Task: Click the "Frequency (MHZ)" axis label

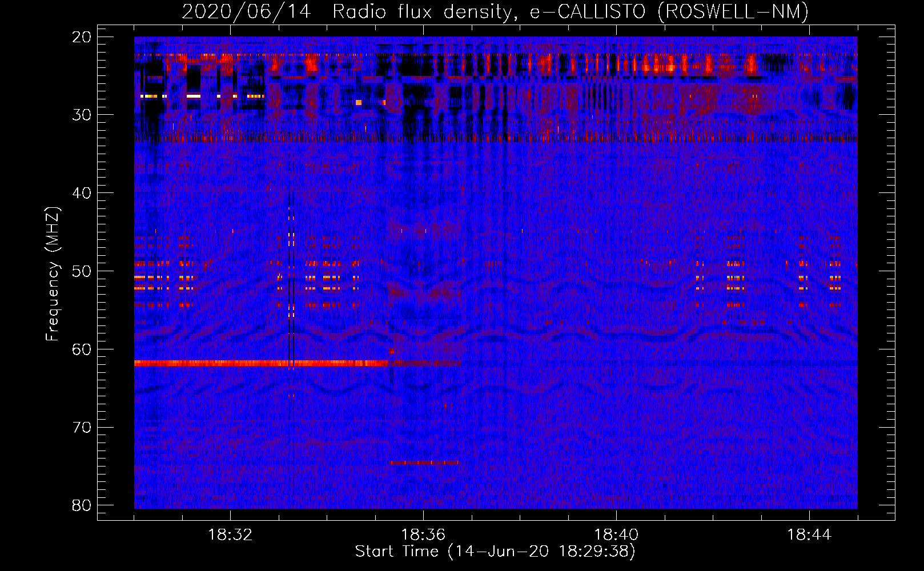Action: 52,274
